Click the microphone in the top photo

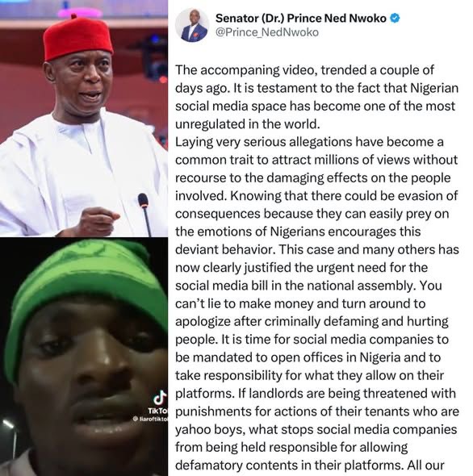[144, 214]
